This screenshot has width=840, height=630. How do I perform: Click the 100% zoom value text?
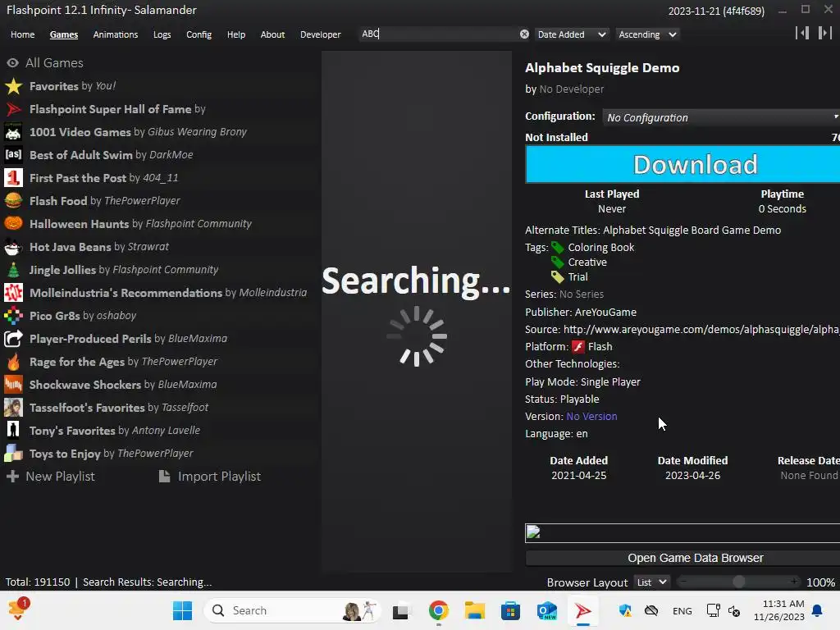coord(820,582)
